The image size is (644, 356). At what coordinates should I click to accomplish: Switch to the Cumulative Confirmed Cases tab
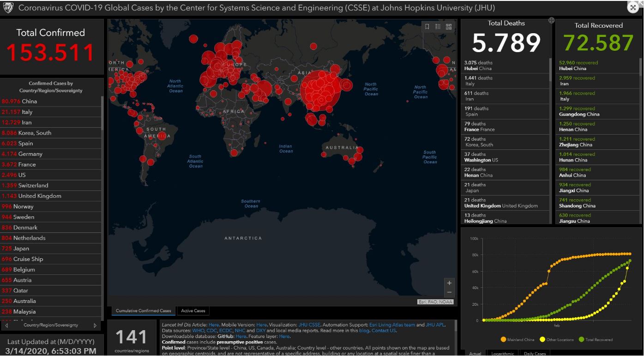tap(143, 311)
